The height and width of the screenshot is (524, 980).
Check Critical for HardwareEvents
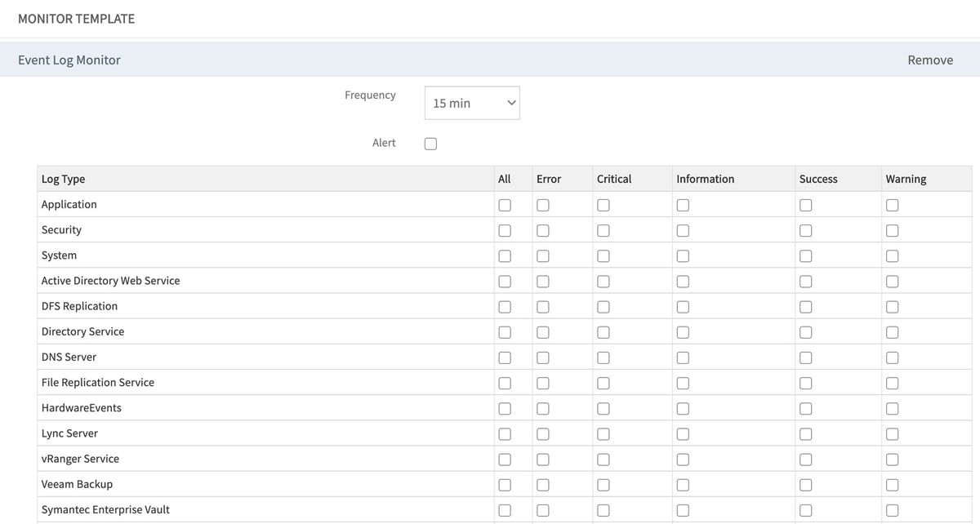(604, 408)
